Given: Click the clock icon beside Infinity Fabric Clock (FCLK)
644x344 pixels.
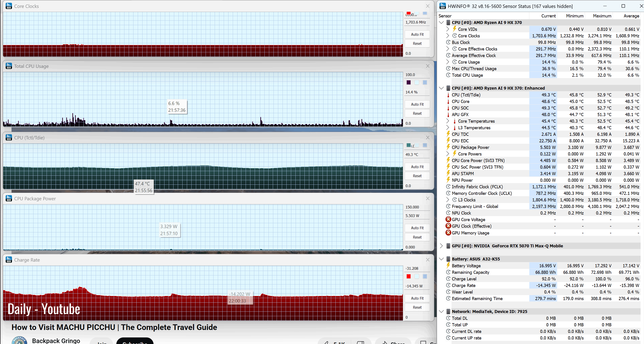Looking at the screenshot, I should [x=448, y=187].
